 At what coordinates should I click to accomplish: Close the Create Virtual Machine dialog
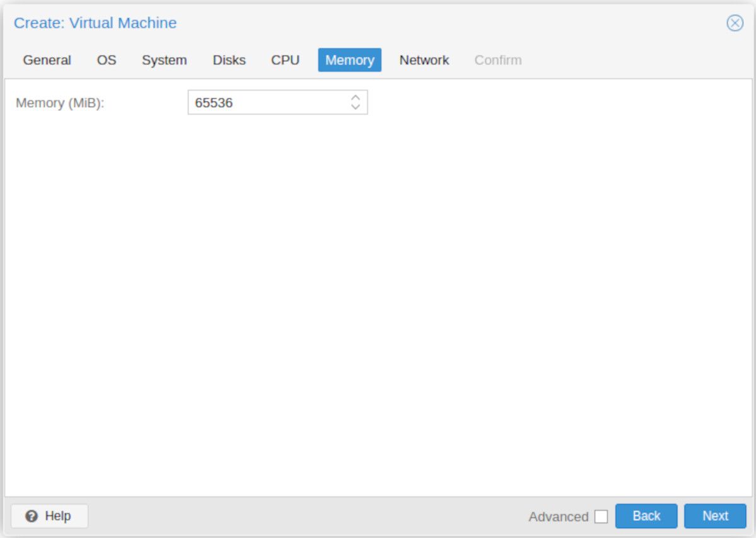(735, 23)
